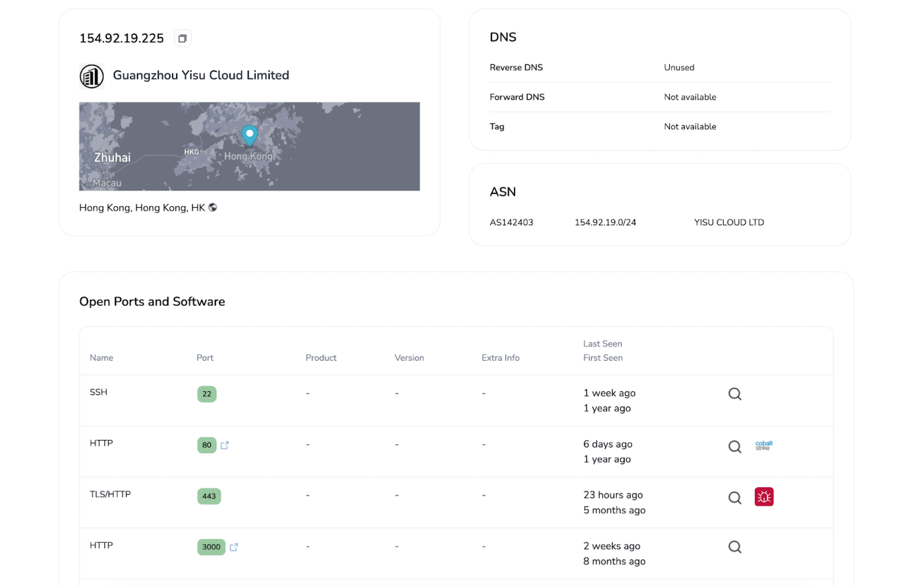Click the First Seen column header
Image resolution: width=924 pixels, height=586 pixels.
point(603,358)
